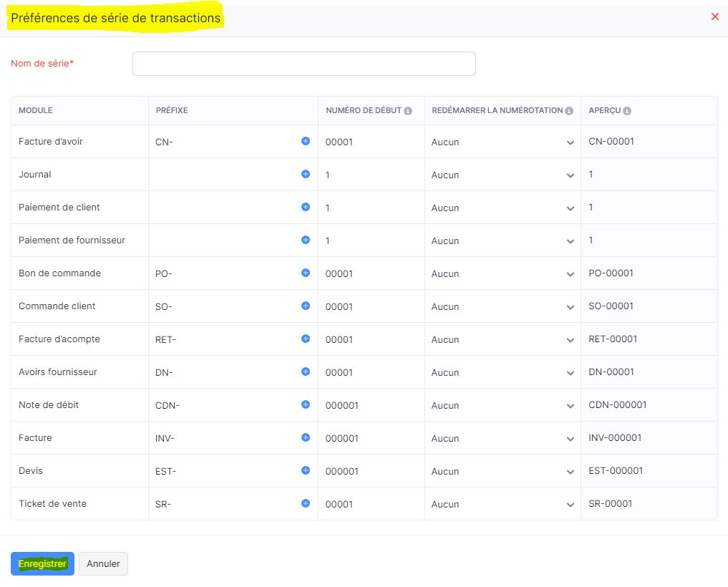Screen dimensions: 728x587
Task: Click plus icon in Avoirs fournisseur row
Action: click(x=306, y=372)
